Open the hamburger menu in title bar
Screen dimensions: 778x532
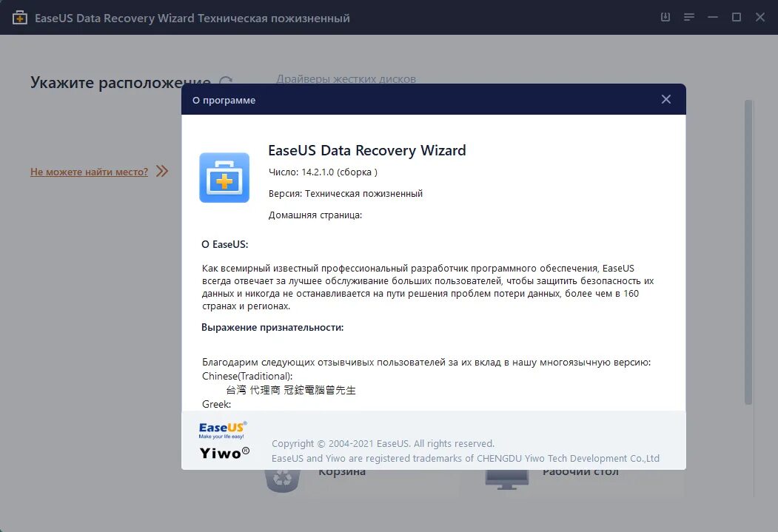688,17
